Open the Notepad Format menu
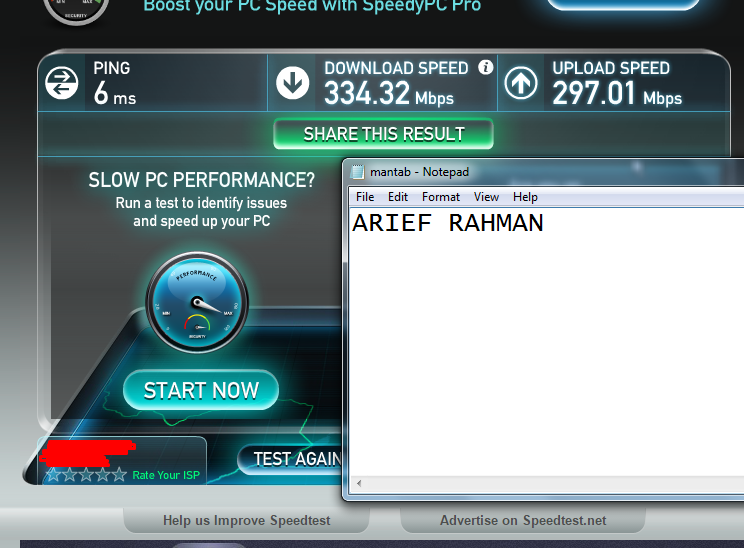Image resolution: width=744 pixels, height=548 pixels. tap(441, 197)
